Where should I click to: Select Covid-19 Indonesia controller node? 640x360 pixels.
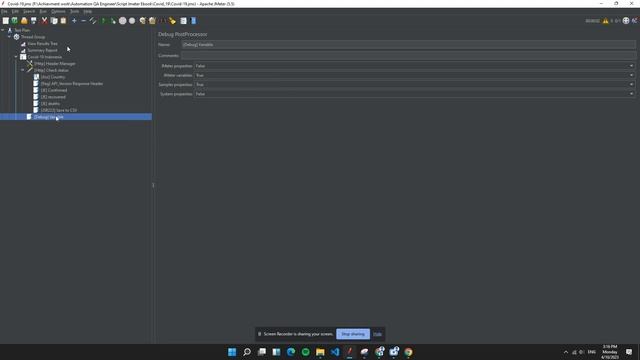45,57
